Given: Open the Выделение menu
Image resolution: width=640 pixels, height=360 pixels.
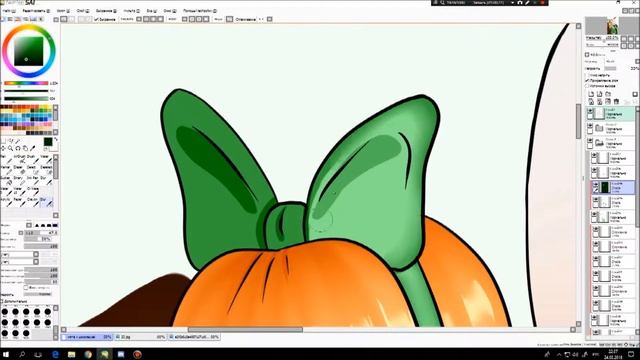Looking at the screenshot, I should click(x=106, y=11).
